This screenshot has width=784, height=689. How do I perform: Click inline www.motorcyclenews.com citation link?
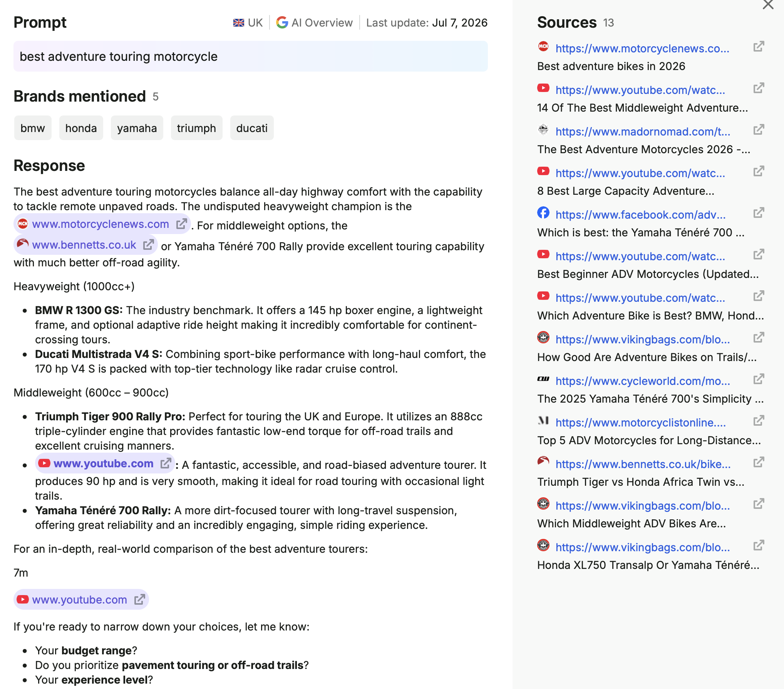click(101, 224)
